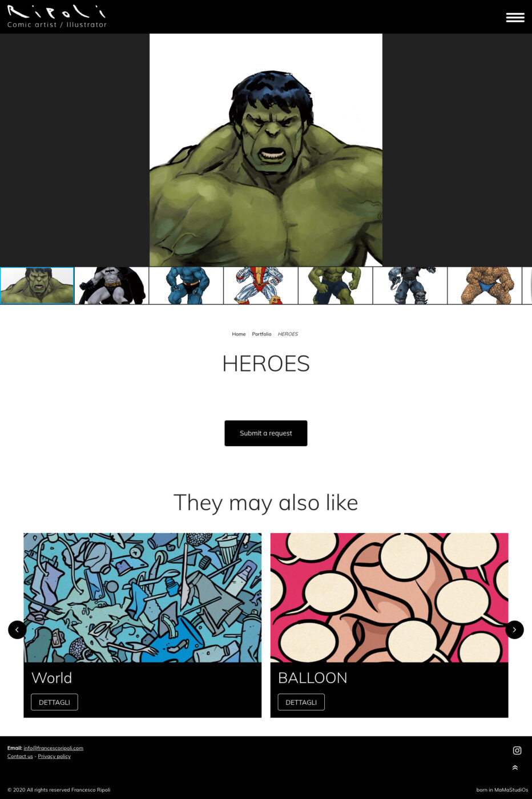Click the info@francescoripoli.com email link

point(53,748)
